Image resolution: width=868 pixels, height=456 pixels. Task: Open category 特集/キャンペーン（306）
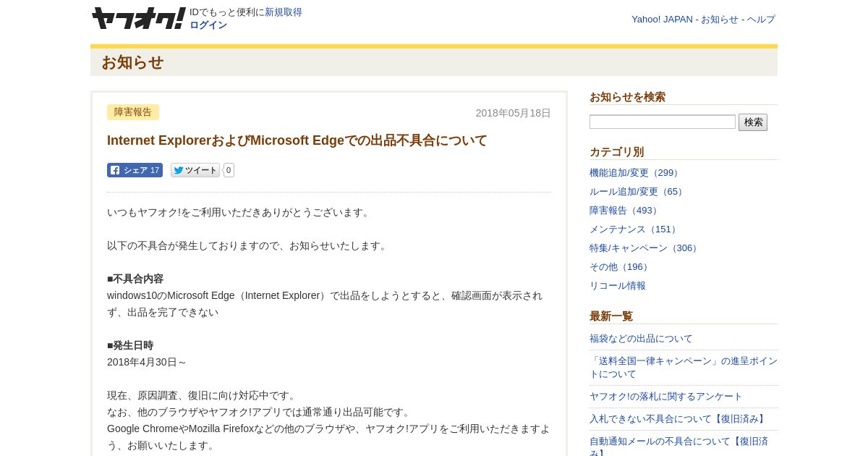pyautogui.click(x=645, y=248)
